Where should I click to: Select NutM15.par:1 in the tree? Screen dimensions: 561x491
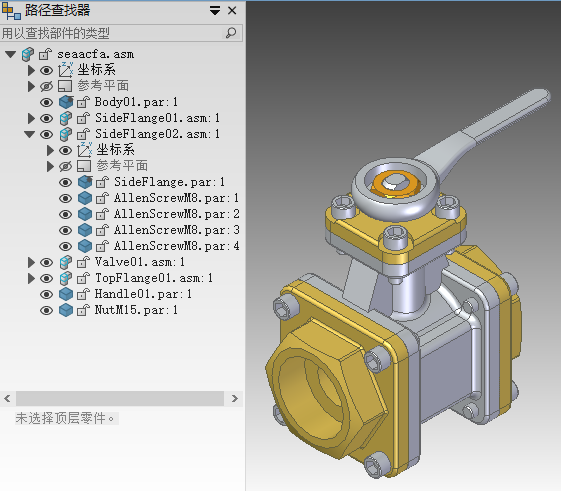tap(136, 310)
